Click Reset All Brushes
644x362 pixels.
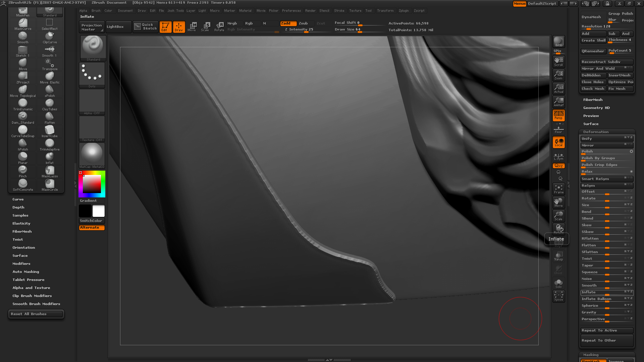tap(36, 314)
